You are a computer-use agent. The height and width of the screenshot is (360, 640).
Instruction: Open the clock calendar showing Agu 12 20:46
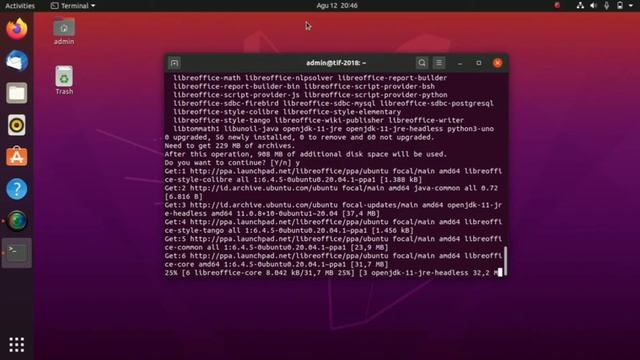pos(337,6)
